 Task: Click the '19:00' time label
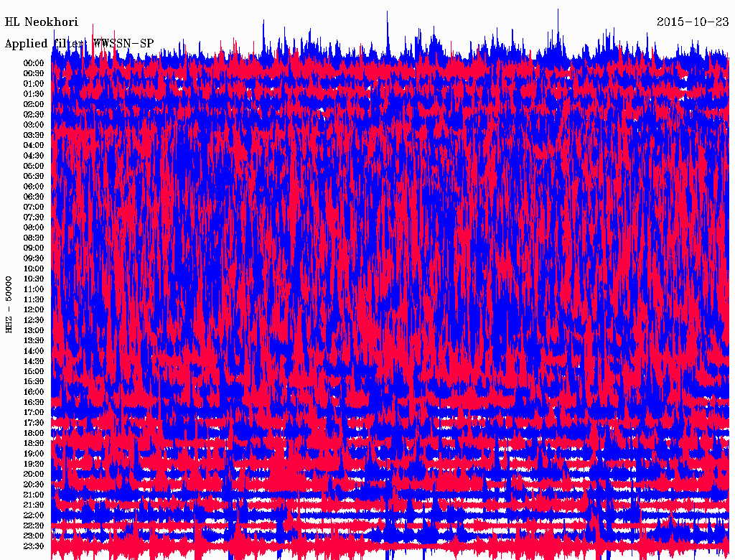[x=34, y=454]
